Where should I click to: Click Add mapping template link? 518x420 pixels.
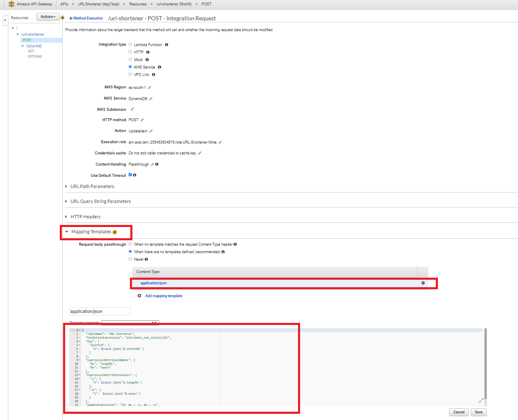point(164,296)
